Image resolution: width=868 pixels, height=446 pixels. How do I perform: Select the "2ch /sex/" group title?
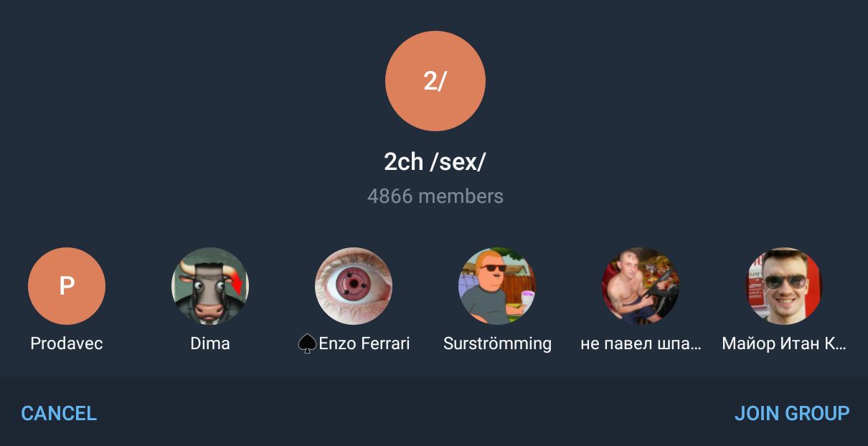click(435, 162)
